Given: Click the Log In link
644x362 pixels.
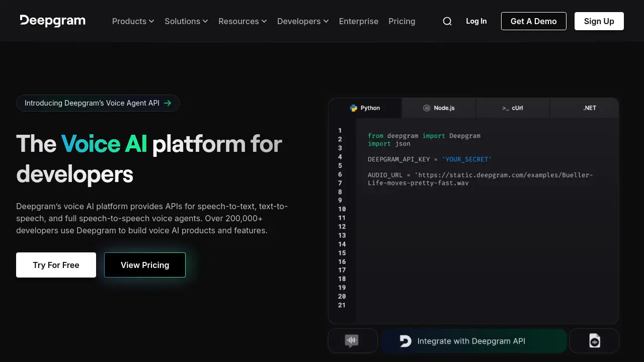Looking at the screenshot, I should (476, 21).
